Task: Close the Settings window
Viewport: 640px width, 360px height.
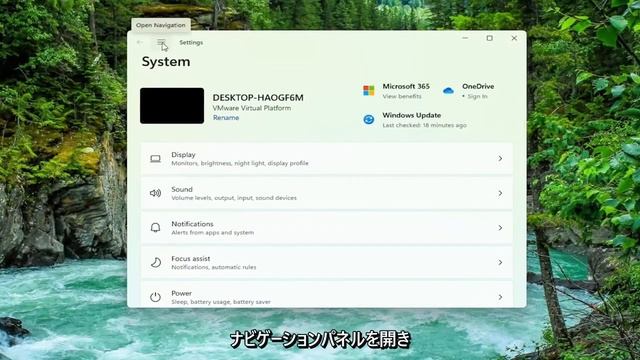Action: [514, 38]
